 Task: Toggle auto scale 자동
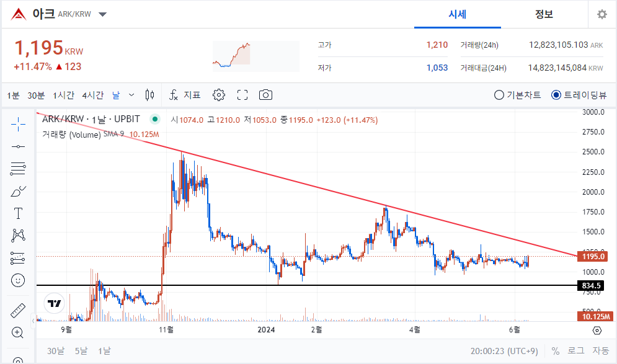pyautogui.click(x=600, y=350)
